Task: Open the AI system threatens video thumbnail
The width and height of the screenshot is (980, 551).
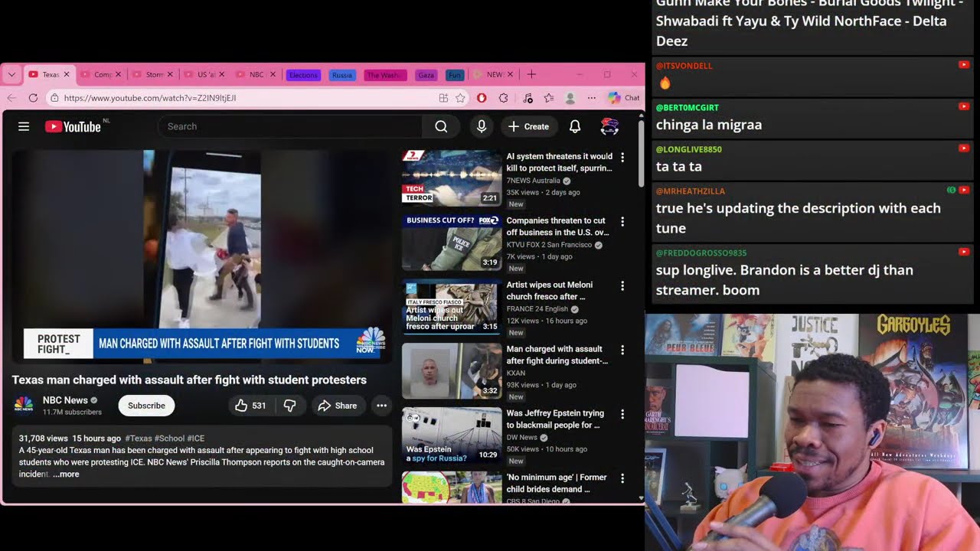Action: click(452, 178)
